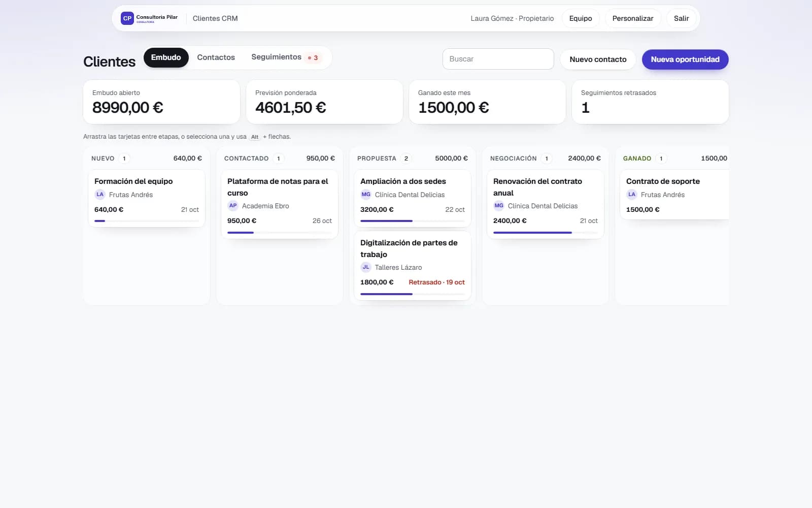Open the Ampliación a dos sedes card

click(x=413, y=198)
